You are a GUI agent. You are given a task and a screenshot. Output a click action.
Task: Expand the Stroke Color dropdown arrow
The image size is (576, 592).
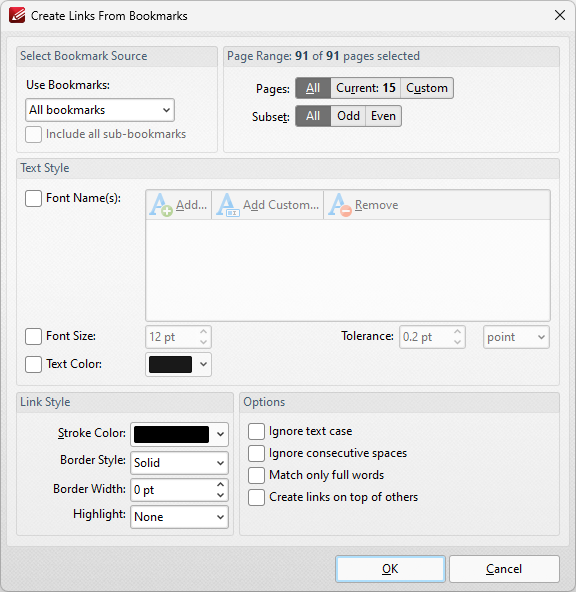[x=220, y=434]
